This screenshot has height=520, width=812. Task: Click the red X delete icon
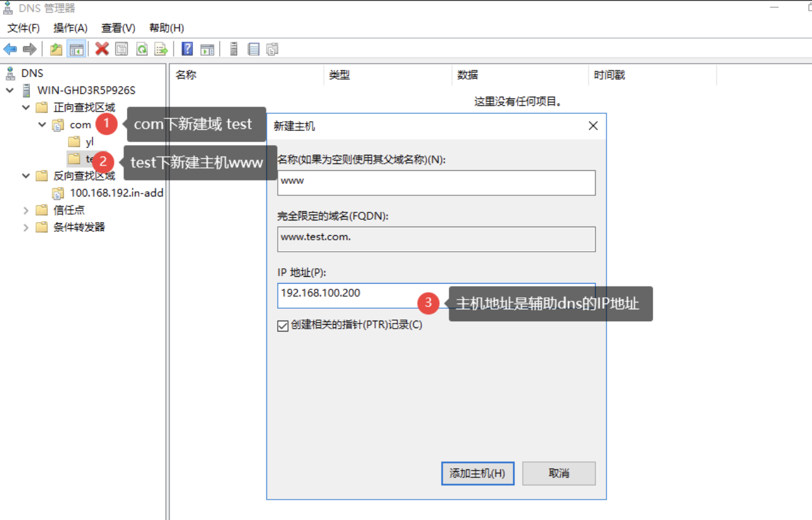pyautogui.click(x=102, y=49)
